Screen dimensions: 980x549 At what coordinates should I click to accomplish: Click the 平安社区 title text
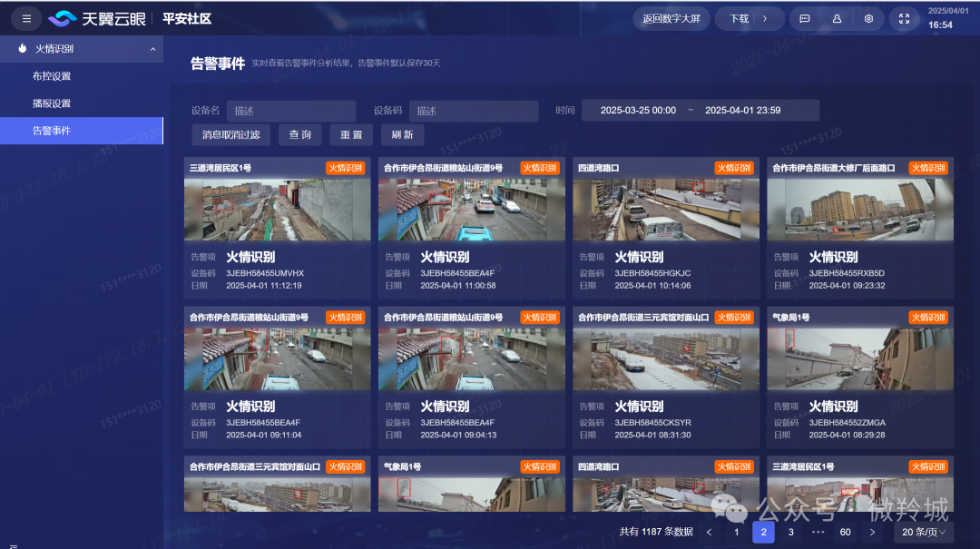[187, 19]
